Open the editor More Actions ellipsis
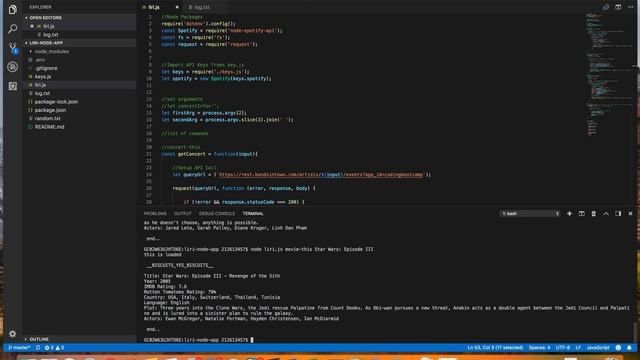 pos(630,7)
